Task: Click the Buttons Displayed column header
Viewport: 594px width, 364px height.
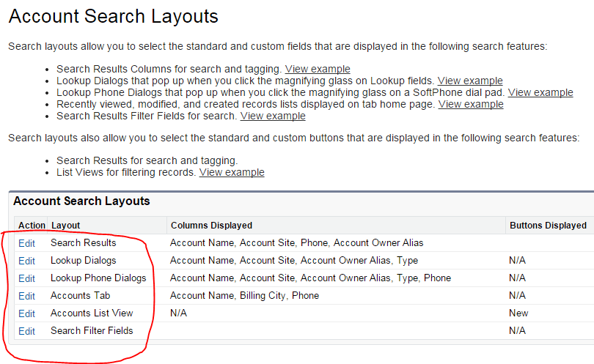Action: coord(548,225)
